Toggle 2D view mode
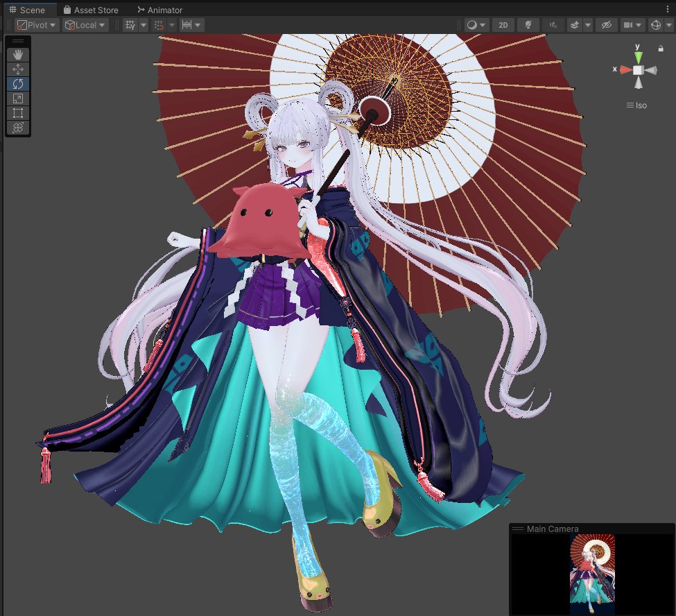Screen dimensions: 676x616 (503, 25)
